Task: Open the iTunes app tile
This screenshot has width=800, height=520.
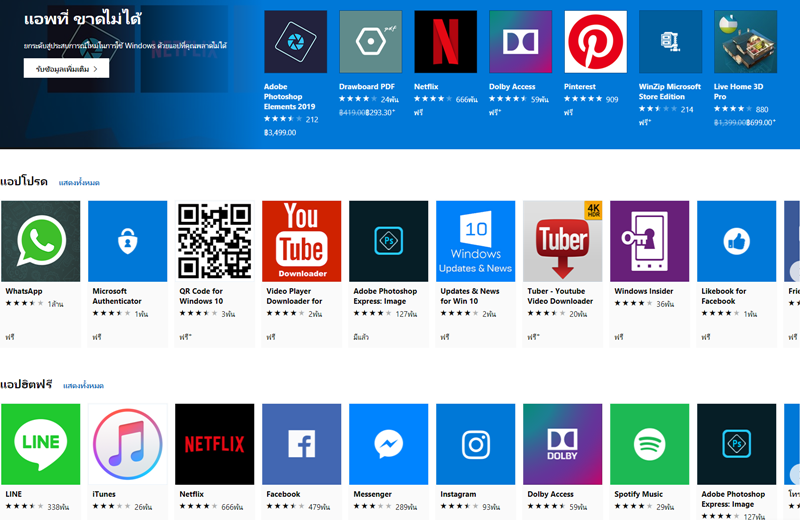Action: [x=128, y=444]
